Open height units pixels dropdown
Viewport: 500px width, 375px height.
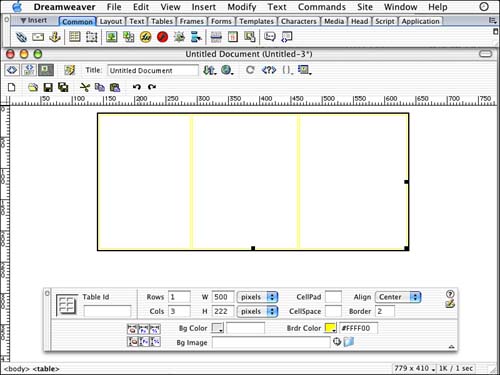tap(257, 311)
